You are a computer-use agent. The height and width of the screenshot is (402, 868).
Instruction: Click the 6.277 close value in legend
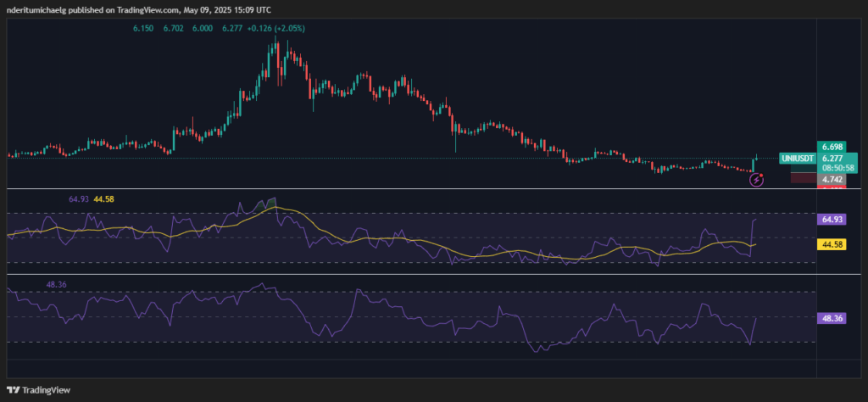[x=232, y=28]
